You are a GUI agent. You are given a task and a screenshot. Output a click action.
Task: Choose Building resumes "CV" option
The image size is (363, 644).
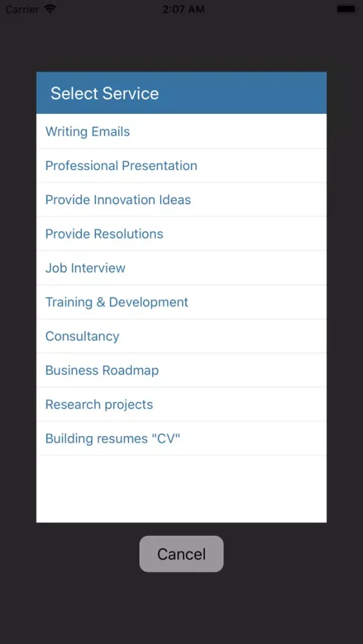click(x=181, y=438)
